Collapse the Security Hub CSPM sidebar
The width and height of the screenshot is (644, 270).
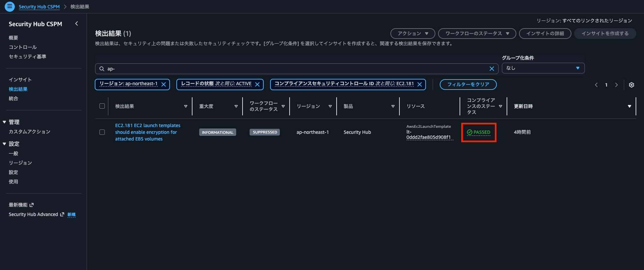click(x=77, y=23)
